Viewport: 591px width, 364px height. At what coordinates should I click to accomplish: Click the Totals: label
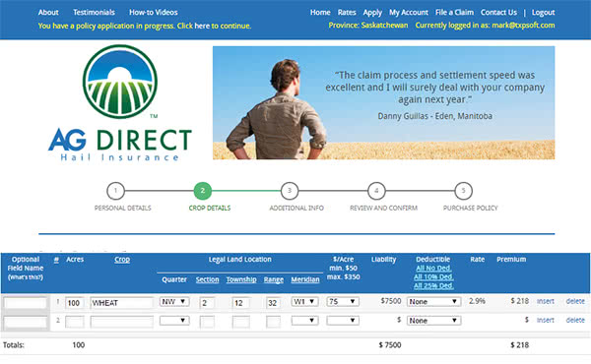coord(14,344)
